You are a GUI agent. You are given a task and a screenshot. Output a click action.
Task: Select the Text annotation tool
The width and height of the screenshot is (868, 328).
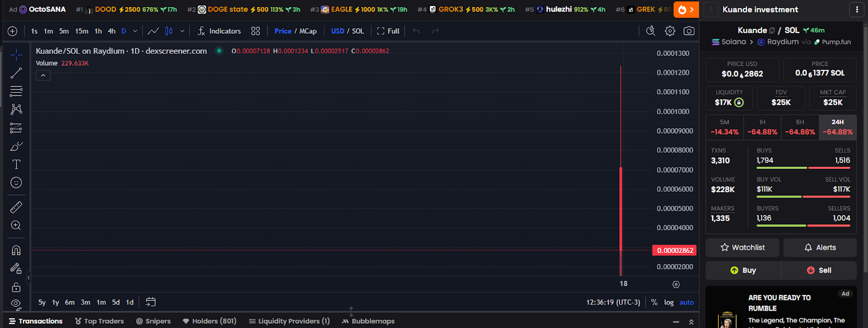[16, 165]
